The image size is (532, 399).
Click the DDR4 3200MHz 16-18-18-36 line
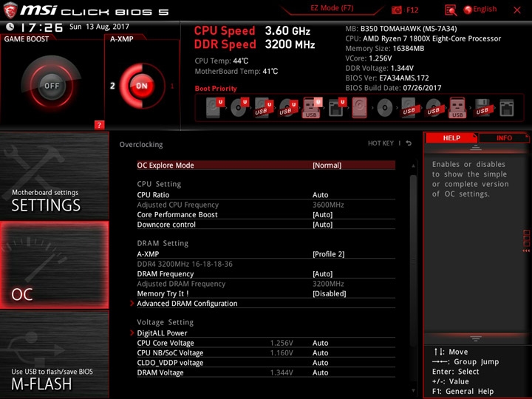click(185, 264)
